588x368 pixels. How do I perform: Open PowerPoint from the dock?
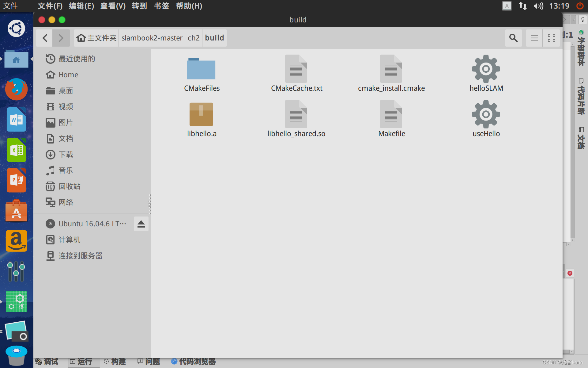click(x=16, y=180)
